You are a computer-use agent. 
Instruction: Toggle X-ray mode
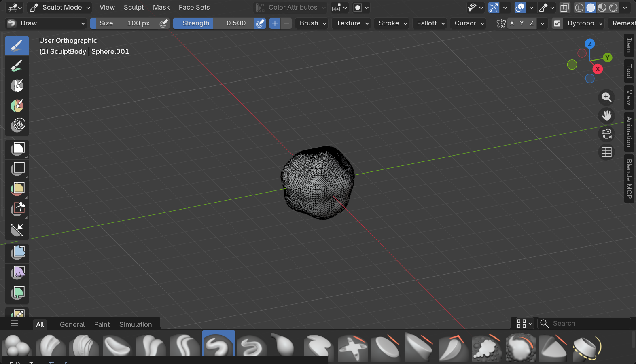tap(565, 8)
